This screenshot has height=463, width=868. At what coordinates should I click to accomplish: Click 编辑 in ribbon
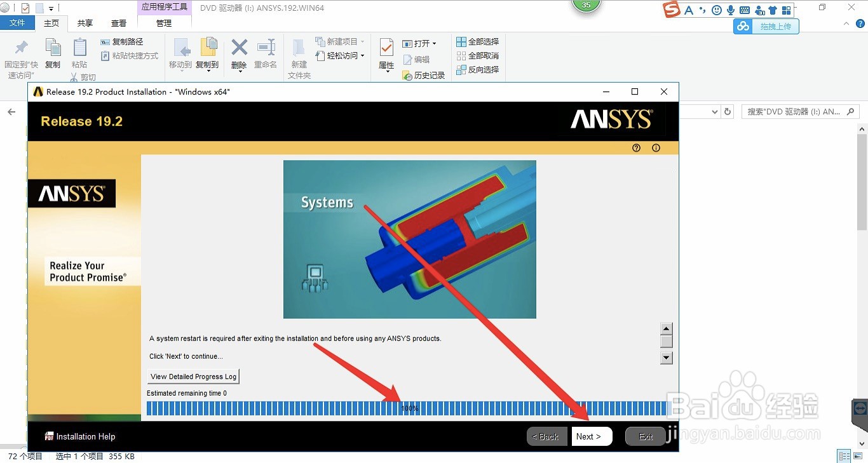point(416,60)
